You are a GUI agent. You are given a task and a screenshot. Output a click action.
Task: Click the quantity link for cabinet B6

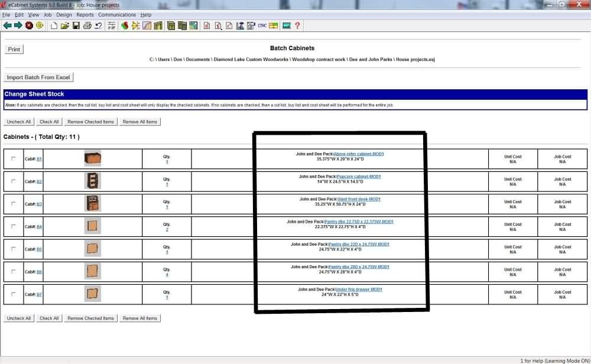point(167,275)
